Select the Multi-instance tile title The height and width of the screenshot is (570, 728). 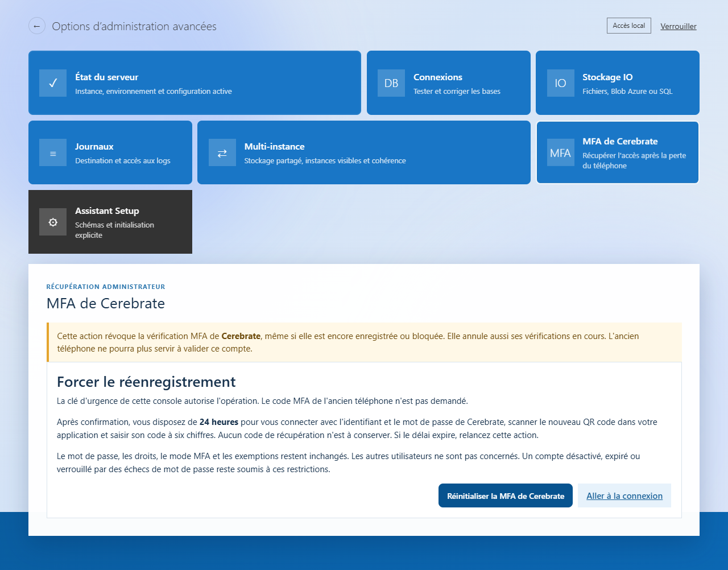point(275,147)
